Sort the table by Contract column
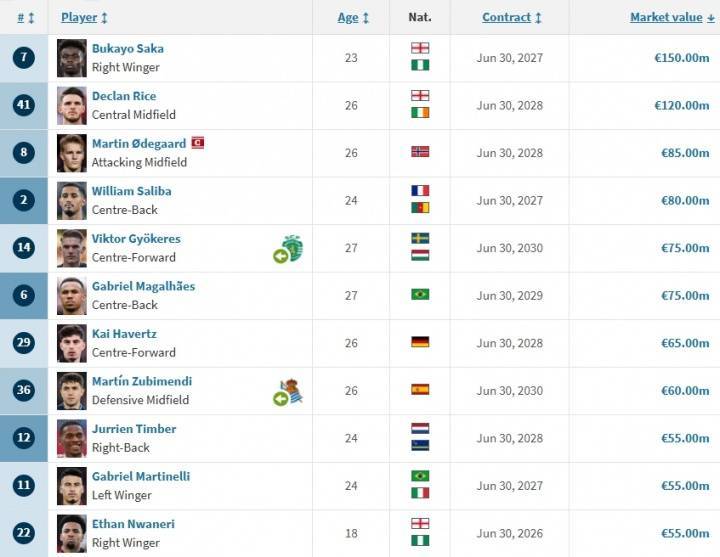The width and height of the screenshot is (720, 557). (x=511, y=17)
